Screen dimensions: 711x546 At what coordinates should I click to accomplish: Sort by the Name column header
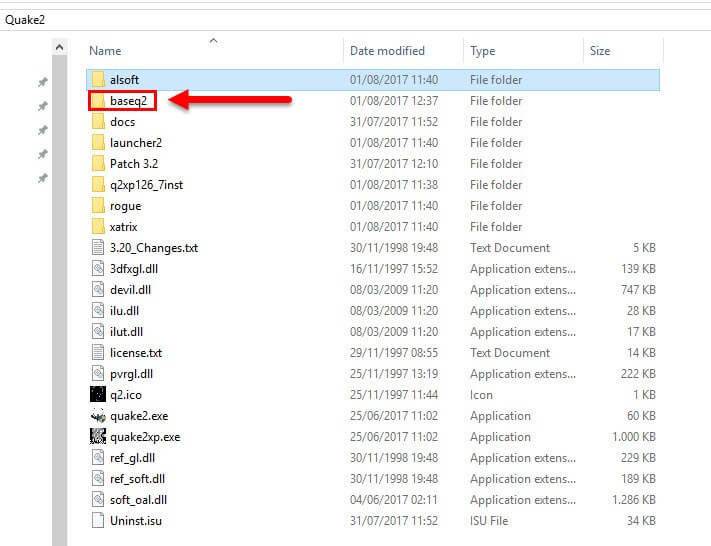(105, 51)
